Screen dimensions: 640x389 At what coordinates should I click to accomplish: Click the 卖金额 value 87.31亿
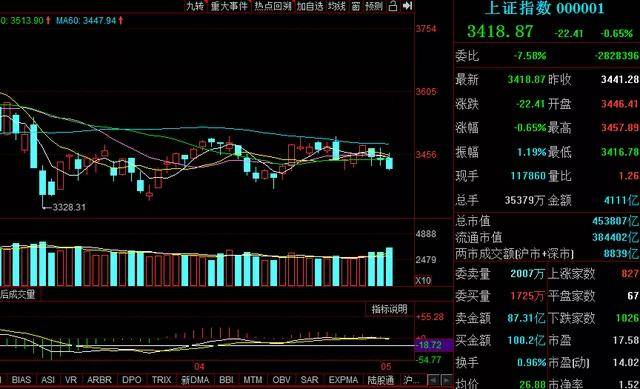[526, 318]
